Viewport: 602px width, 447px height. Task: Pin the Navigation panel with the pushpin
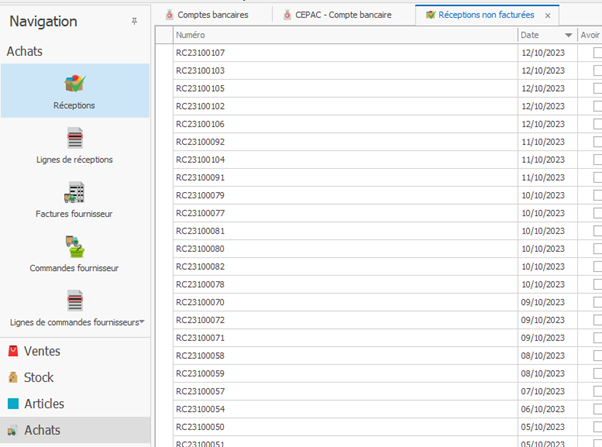[x=134, y=21]
